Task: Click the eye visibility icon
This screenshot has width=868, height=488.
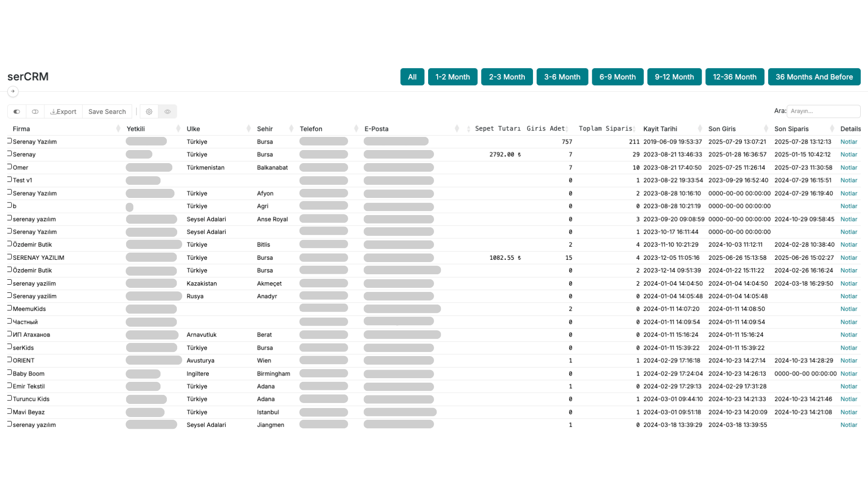Action: pyautogui.click(x=168, y=112)
